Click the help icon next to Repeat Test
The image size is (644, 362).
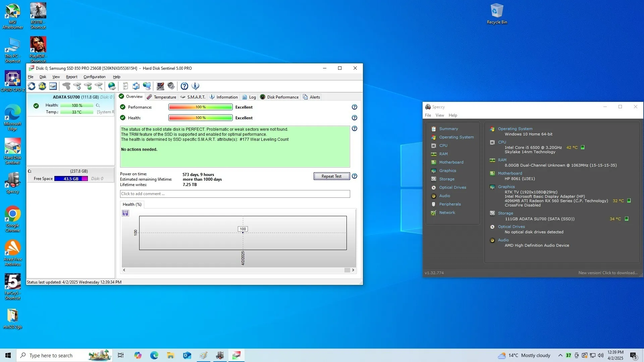(355, 176)
